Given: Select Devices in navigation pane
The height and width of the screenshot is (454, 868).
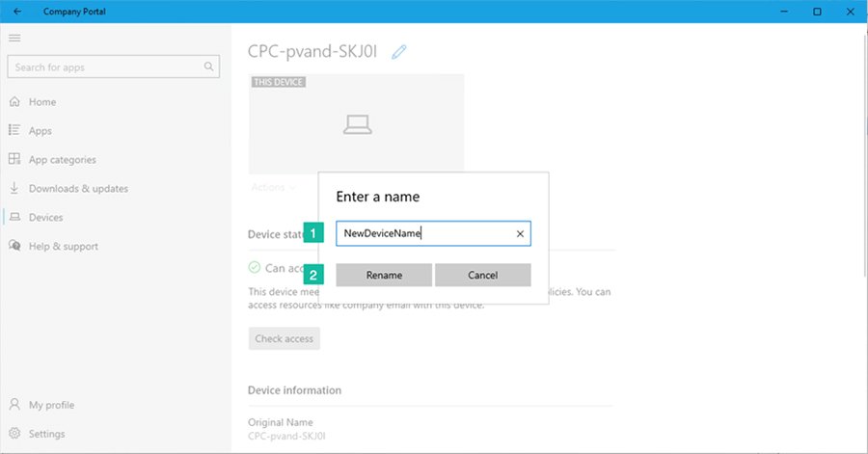Looking at the screenshot, I should coord(45,218).
